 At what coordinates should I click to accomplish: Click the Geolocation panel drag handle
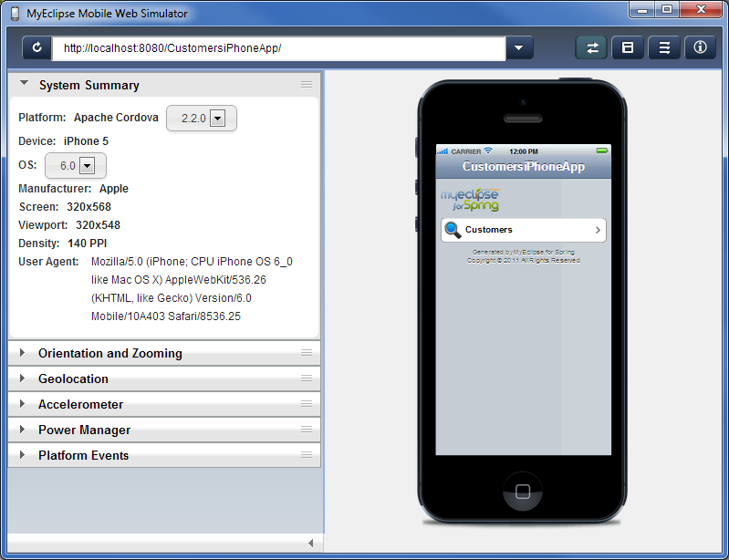tap(307, 379)
